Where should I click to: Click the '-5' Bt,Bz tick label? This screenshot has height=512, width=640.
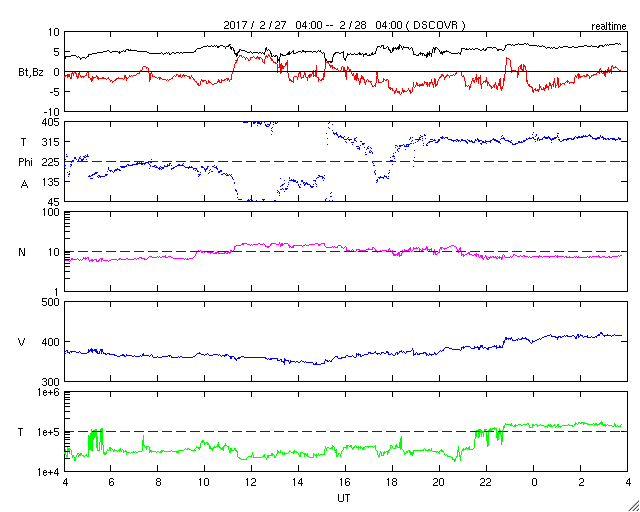click(55, 93)
